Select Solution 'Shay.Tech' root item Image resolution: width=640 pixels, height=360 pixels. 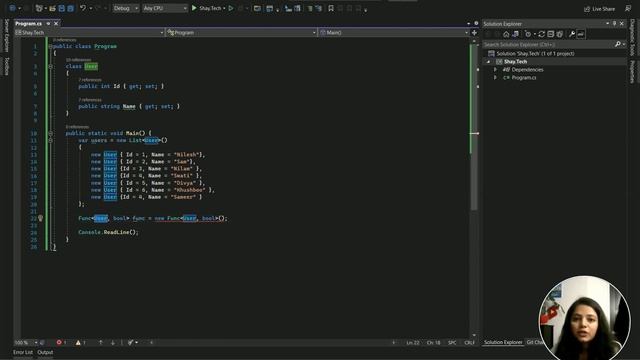(535, 53)
